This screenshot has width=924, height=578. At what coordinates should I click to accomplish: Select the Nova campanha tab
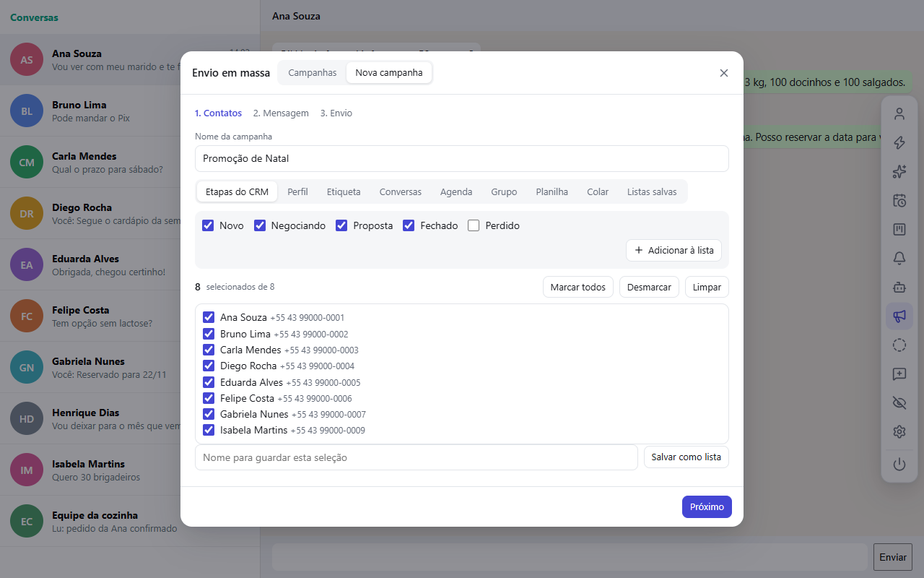tap(389, 73)
